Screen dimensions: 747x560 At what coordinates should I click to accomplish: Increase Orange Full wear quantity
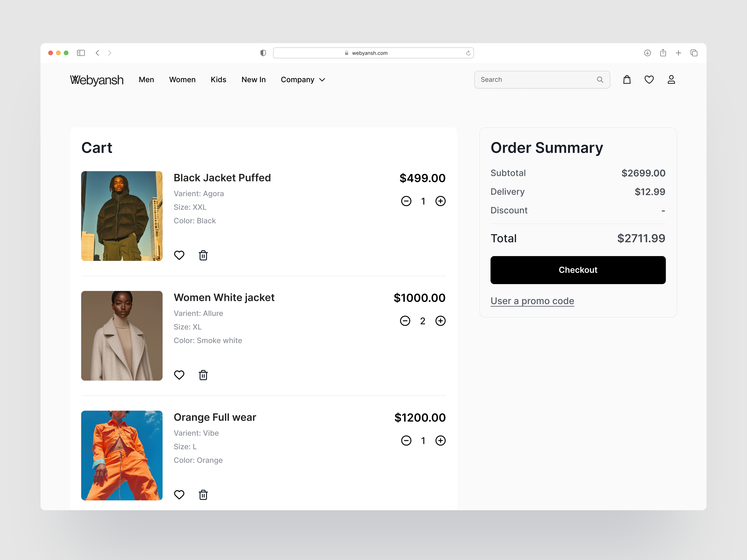tap(440, 440)
